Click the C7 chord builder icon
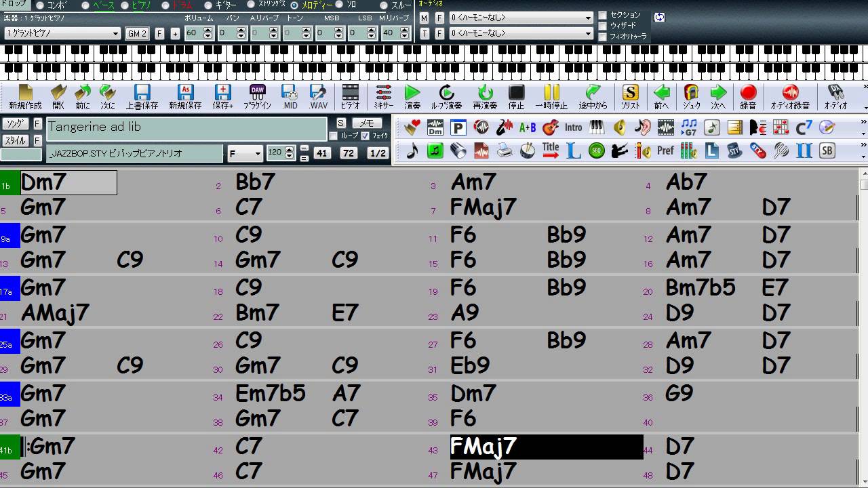Image resolution: width=868 pixels, height=488 pixels. pos(804,127)
